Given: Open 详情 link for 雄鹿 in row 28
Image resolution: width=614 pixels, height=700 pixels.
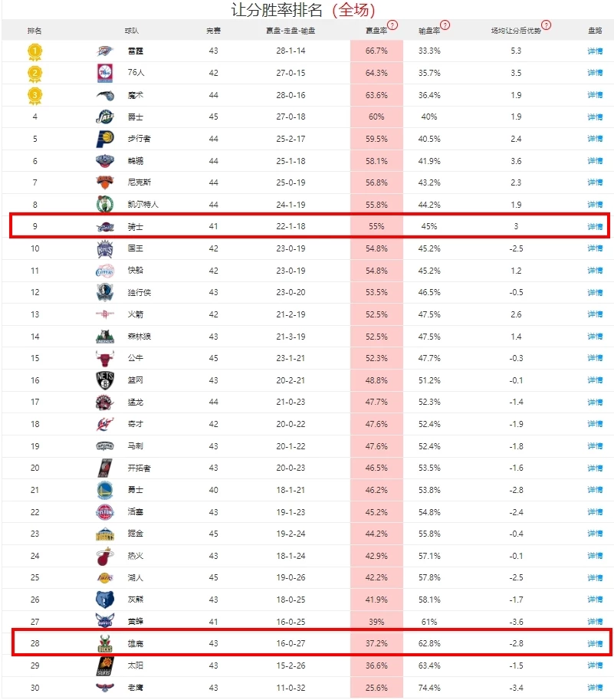Looking at the screenshot, I should point(595,644).
